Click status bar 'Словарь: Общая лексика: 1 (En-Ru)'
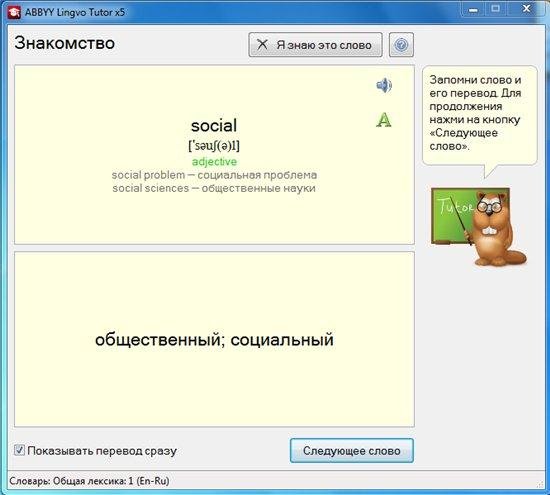The height and width of the screenshot is (495, 550). click(x=89, y=481)
